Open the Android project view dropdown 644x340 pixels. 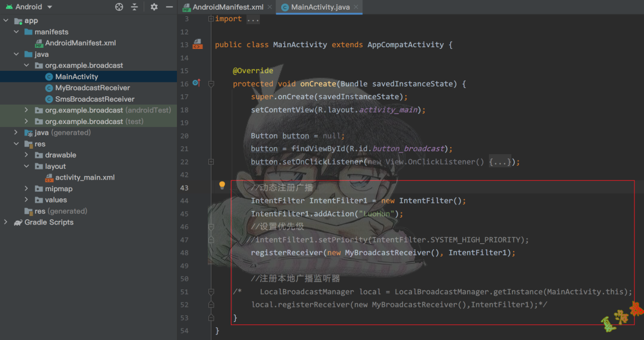click(x=50, y=7)
